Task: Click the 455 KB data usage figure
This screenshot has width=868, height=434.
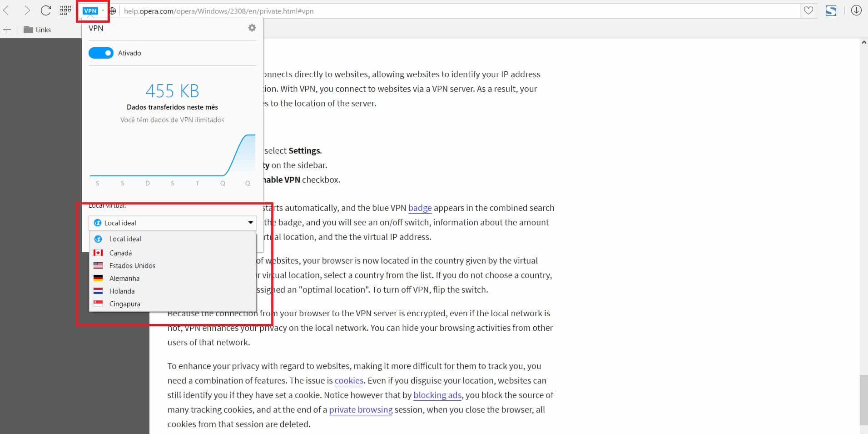Action: pyautogui.click(x=172, y=91)
